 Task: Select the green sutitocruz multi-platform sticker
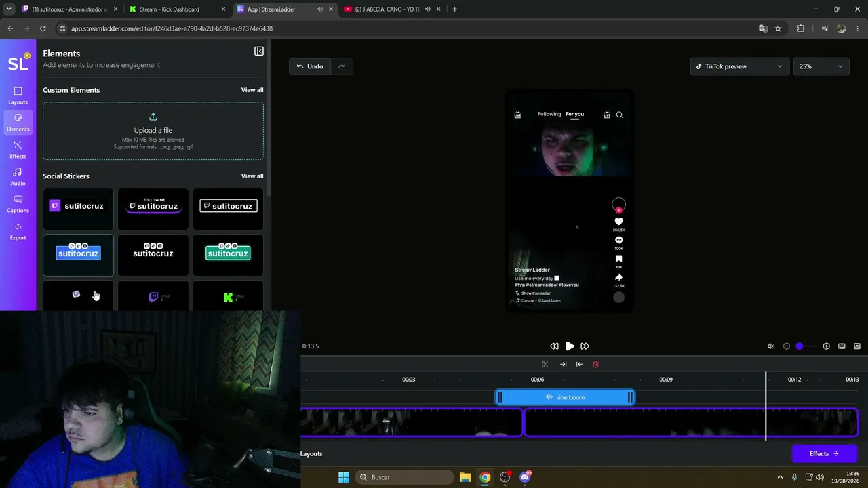[x=228, y=256]
